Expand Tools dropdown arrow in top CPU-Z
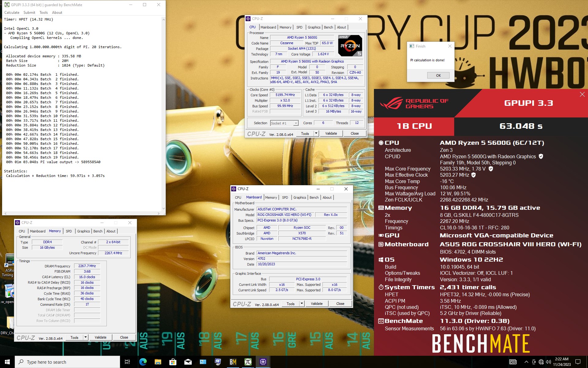588x368 pixels. tap(316, 133)
